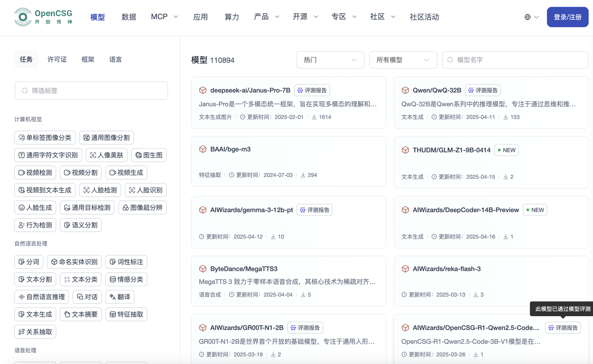Expand the MCP navigation dropdown
Viewport: 593px width, 364px height.
point(164,17)
